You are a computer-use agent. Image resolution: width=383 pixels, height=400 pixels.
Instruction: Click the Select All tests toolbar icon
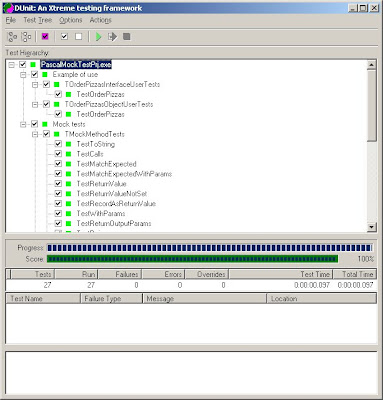[12, 36]
